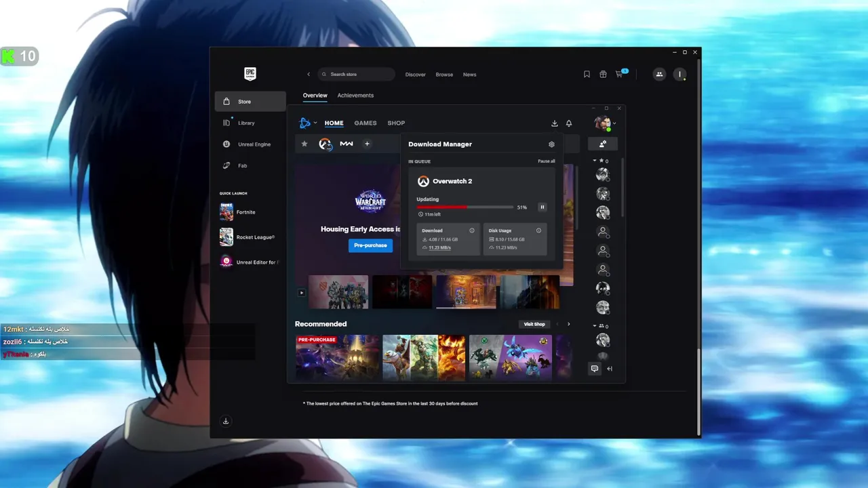Open Battle.net notifications bell
Screen dimensions: 868x488
pyautogui.click(x=569, y=123)
